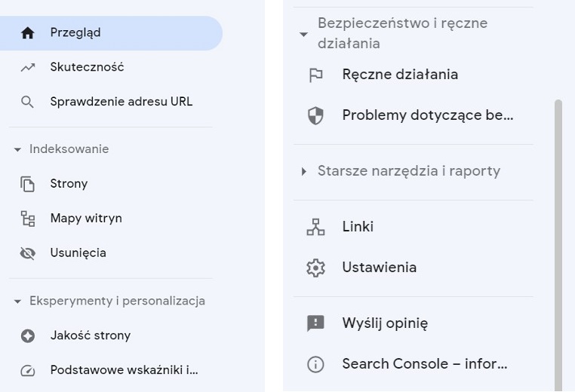This screenshot has height=392, width=575.
Task: Click the home icon next to Przegląd
Action: 28,33
